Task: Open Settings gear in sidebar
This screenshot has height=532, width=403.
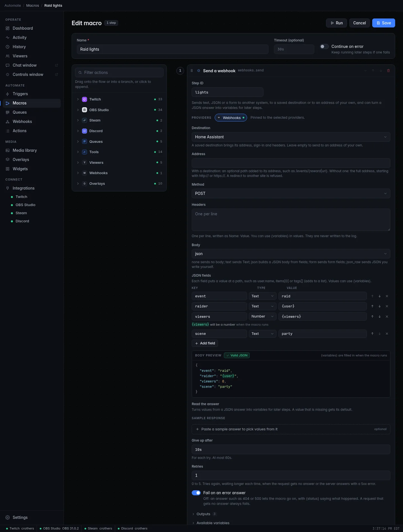Action: click(8, 517)
